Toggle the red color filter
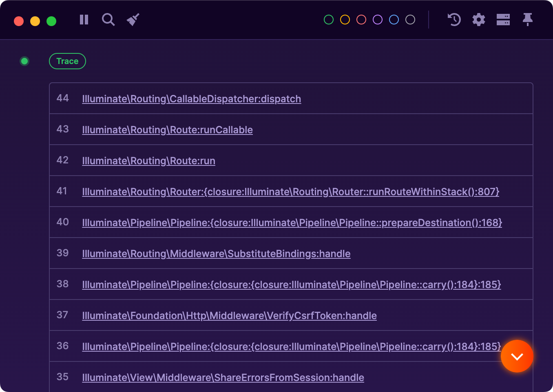The image size is (553, 392). pyautogui.click(x=361, y=20)
